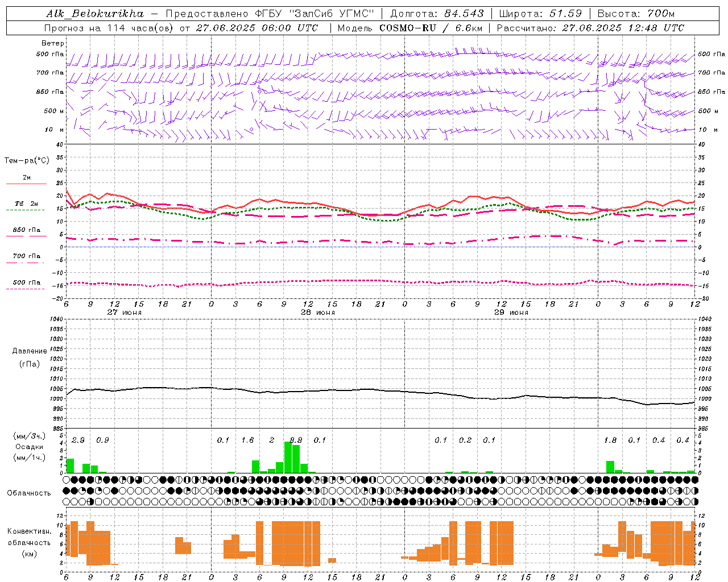Click the 0.2 precipitation total value
728x582 pixels.
[465, 440]
